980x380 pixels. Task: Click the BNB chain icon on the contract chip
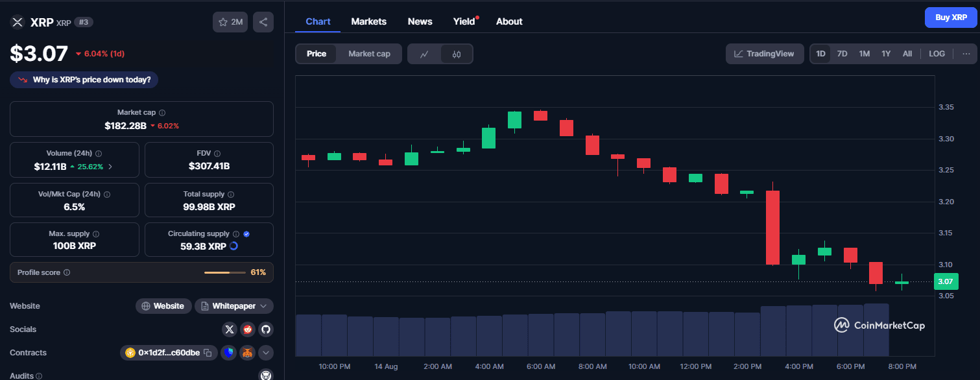click(130, 353)
